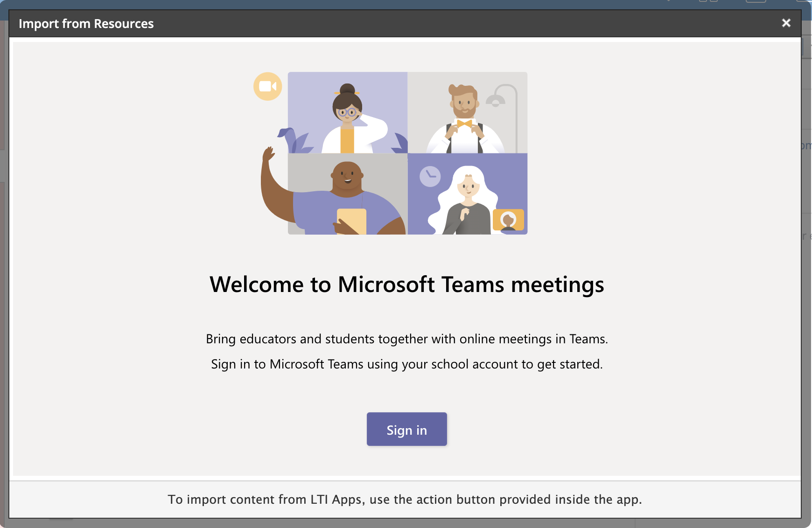Click the 'Bring educators and students together' text

pos(406,339)
